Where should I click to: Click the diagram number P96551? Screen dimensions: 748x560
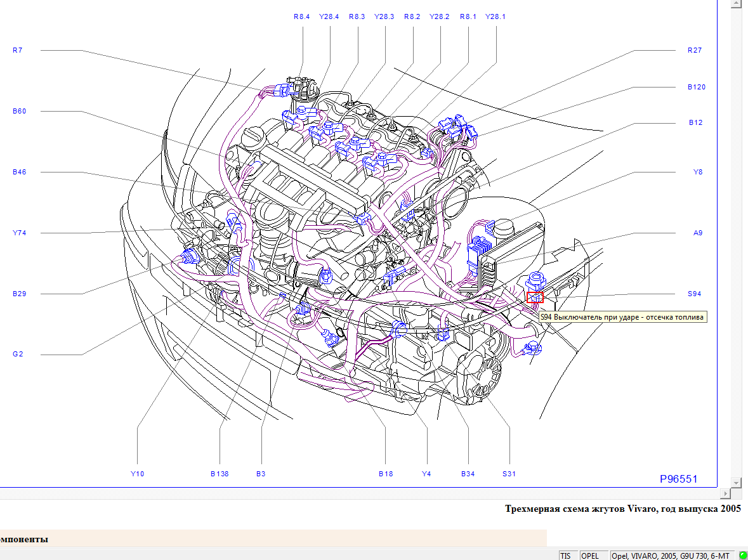(x=678, y=479)
